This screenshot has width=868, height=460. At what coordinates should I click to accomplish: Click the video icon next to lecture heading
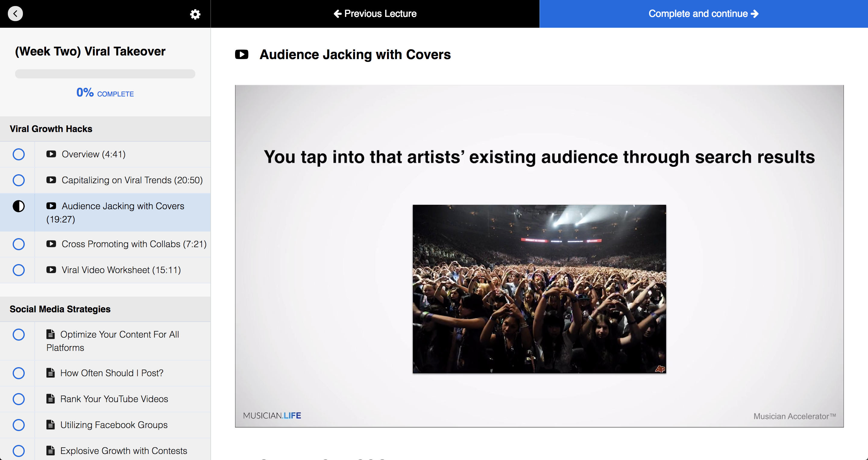point(242,55)
